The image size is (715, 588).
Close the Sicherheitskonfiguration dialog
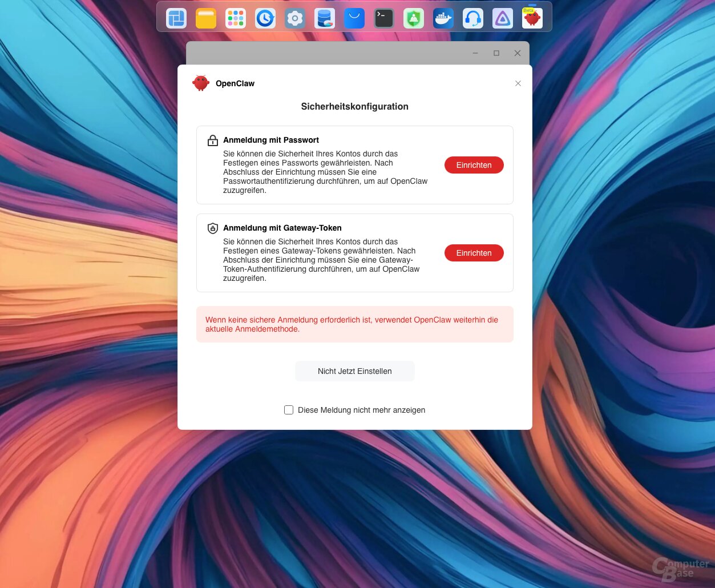[x=518, y=83]
